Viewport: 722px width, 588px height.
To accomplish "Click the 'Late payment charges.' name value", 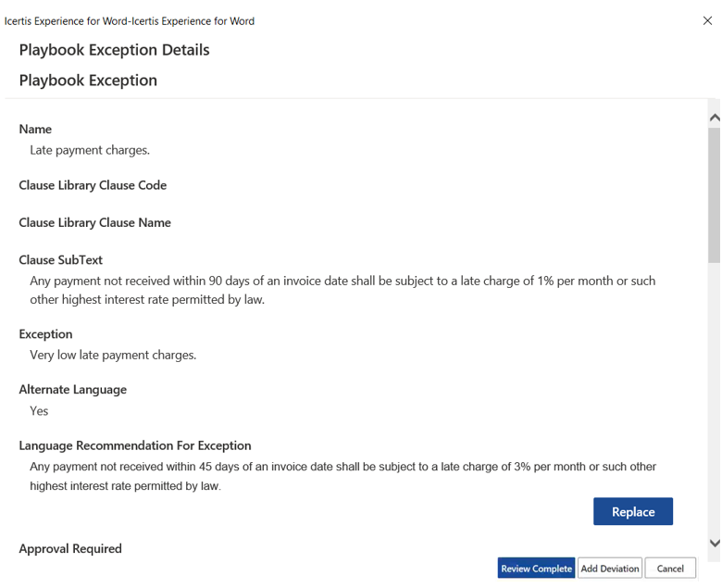I will (x=90, y=150).
